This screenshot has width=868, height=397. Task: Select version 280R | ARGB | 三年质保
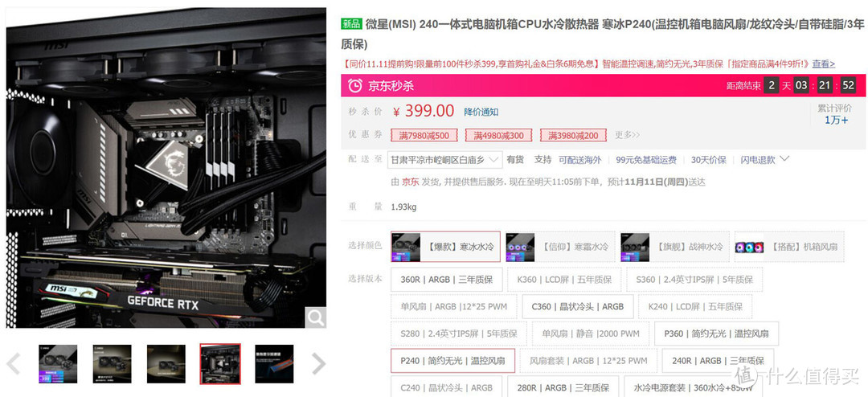(x=563, y=387)
